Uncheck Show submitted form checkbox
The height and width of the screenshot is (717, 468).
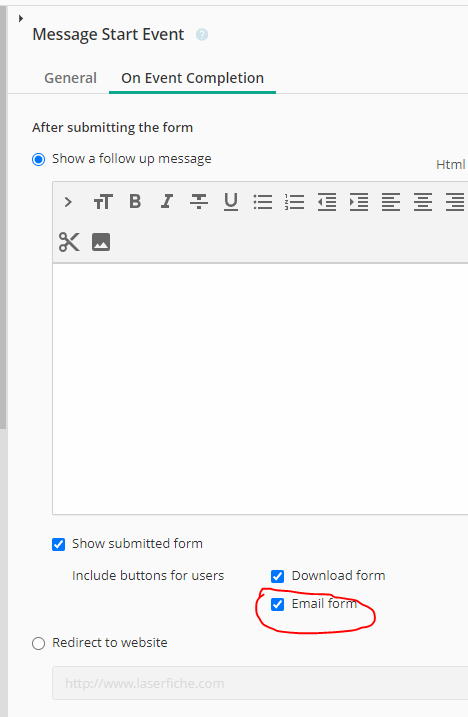[x=59, y=544]
